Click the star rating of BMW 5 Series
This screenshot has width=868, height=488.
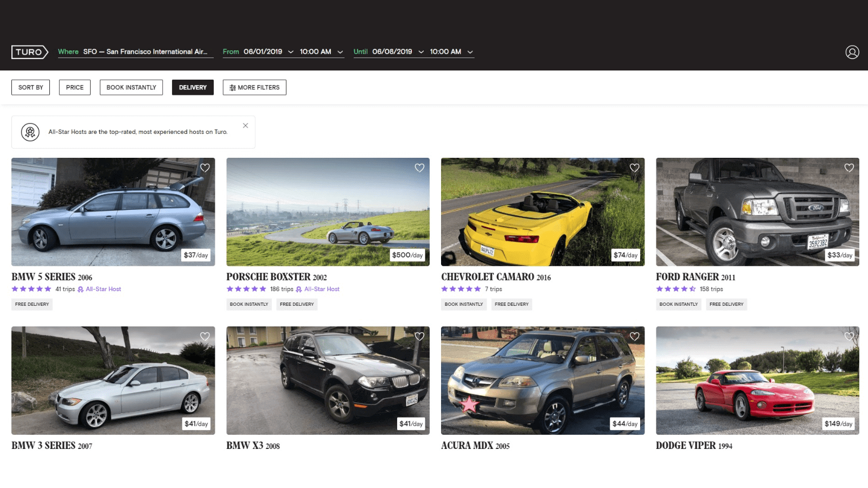(31, 289)
